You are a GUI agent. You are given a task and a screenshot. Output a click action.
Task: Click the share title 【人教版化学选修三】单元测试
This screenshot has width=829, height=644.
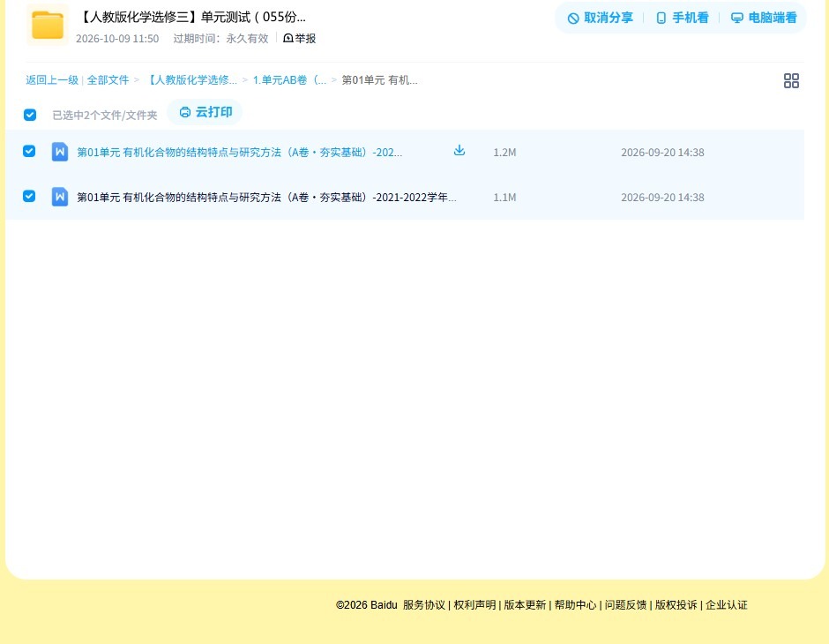(x=191, y=17)
